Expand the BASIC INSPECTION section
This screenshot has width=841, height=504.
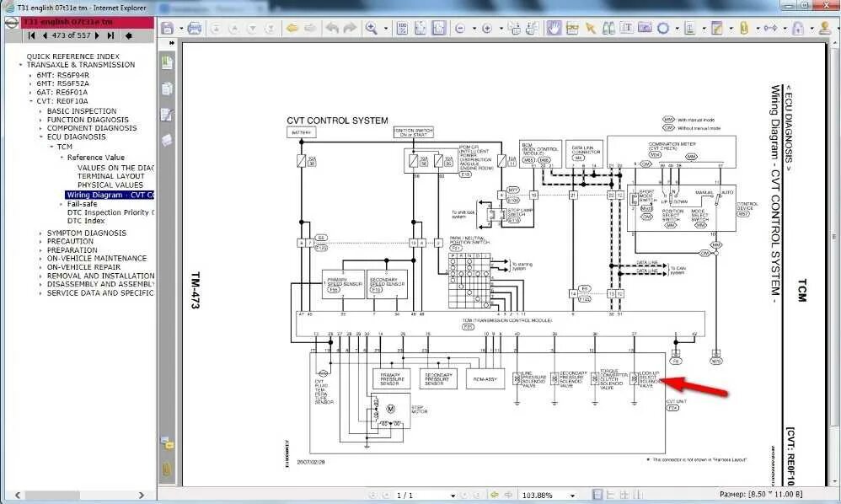coord(40,111)
